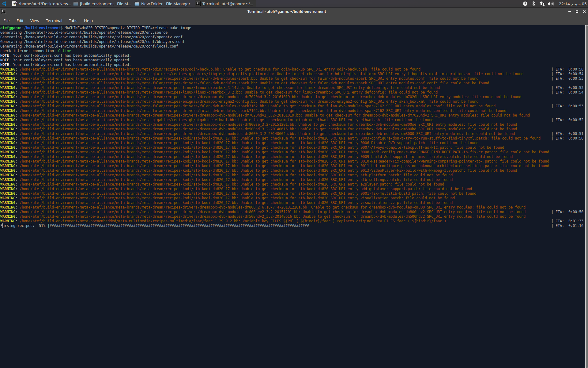Switch to the New Folder File Manager window
Image resolution: width=588 pixels, height=368 pixels.
(x=162, y=4)
